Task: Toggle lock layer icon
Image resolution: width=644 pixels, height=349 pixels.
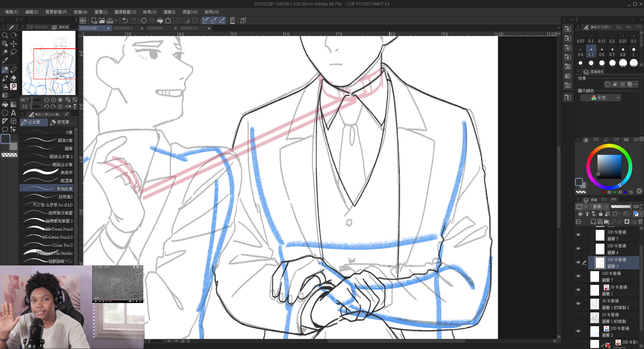Action: click(x=601, y=214)
